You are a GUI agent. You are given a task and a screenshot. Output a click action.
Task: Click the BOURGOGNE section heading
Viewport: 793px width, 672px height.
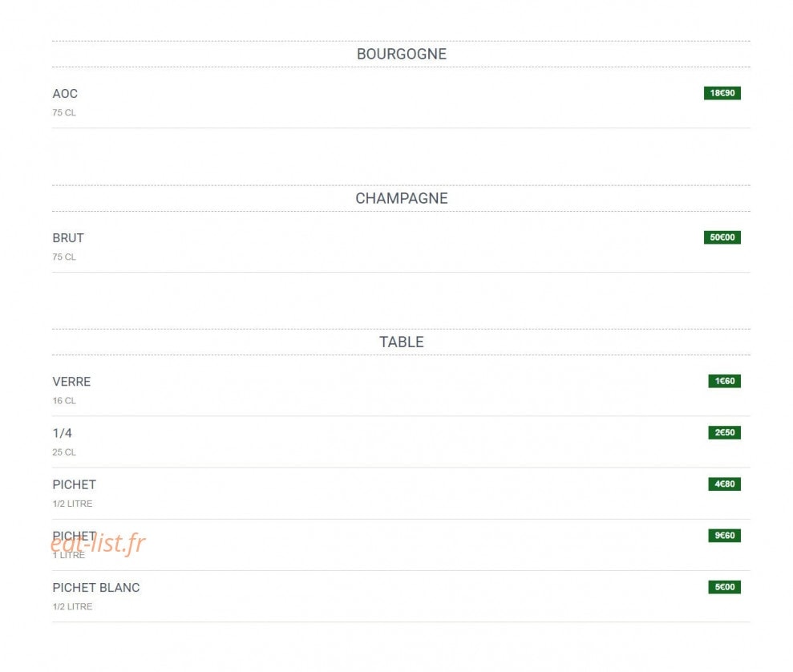tap(402, 54)
